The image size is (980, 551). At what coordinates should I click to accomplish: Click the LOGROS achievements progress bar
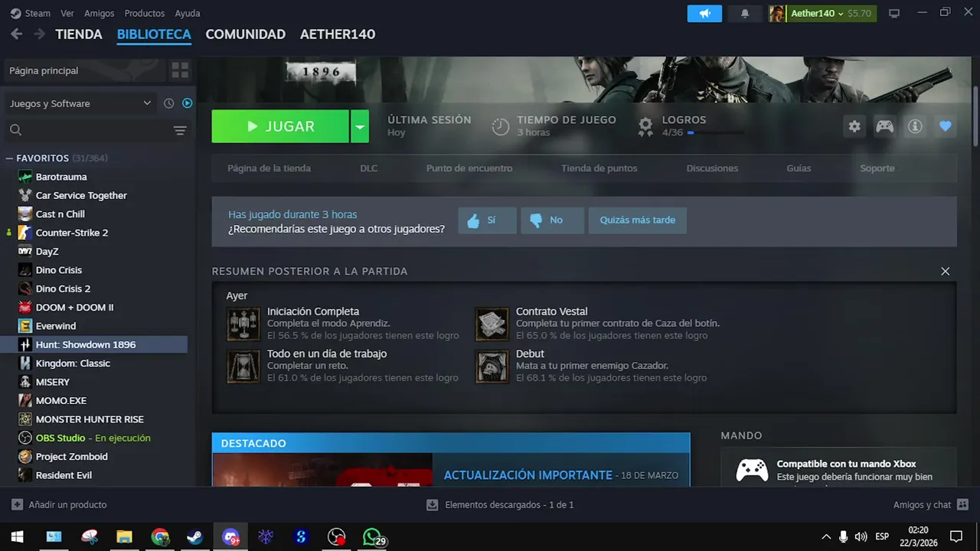coord(715,132)
